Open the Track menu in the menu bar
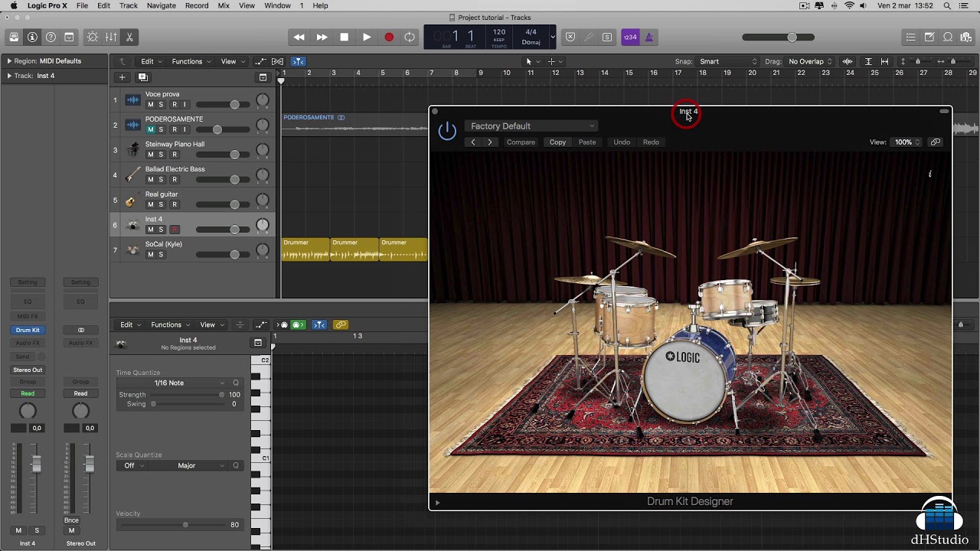 [x=129, y=5]
